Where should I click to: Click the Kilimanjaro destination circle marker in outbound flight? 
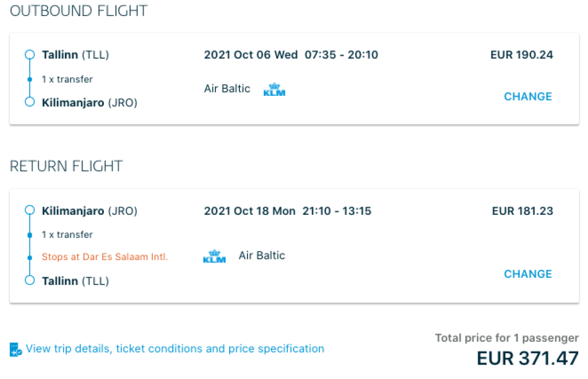30,102
